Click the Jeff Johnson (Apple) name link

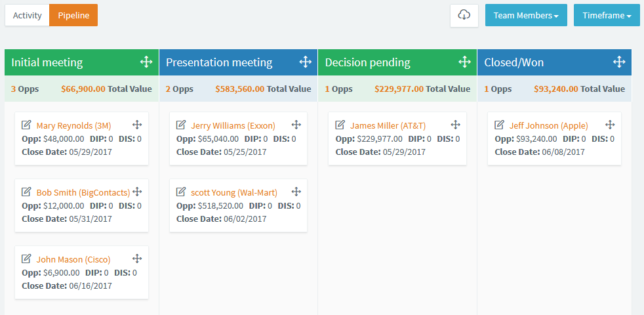pyautogui.click(x=549, y=125)
